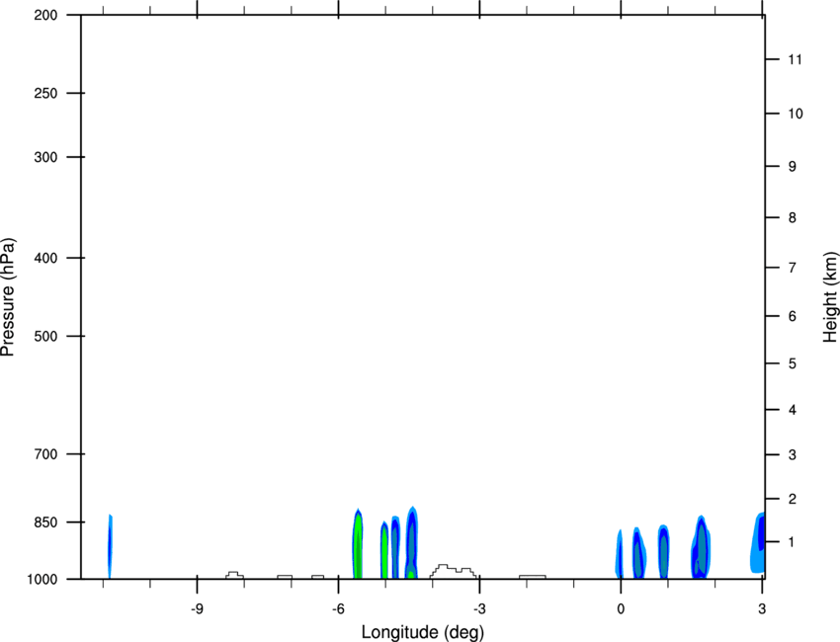This screenshot has height=642, width=840.
Task: Pick the 7 km height label
Action: pos(792,268)
